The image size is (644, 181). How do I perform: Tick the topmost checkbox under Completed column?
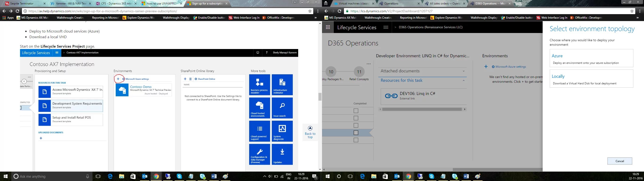point(356,111)
